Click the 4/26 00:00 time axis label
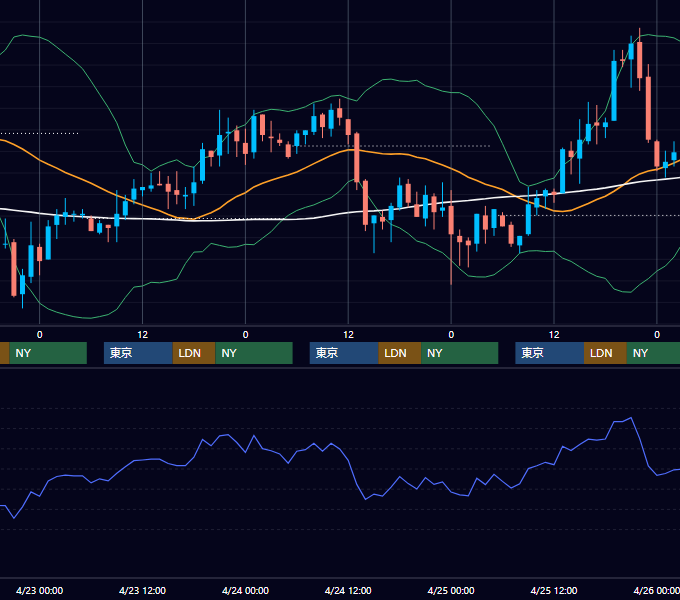Viewport: 680px width, 600px height. coord(657,590)
